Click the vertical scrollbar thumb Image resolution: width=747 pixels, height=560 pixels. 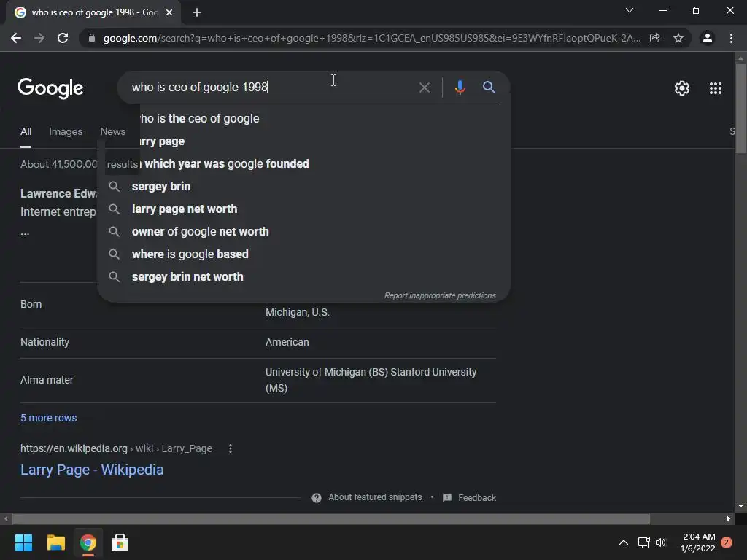pos(740,109)
